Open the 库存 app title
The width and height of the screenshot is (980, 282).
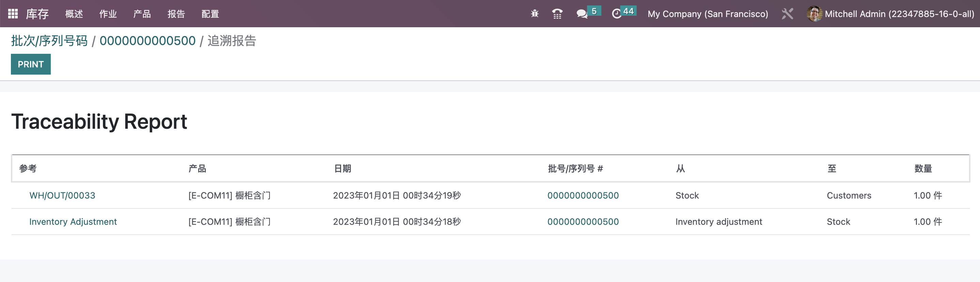[x=37, y=14]
